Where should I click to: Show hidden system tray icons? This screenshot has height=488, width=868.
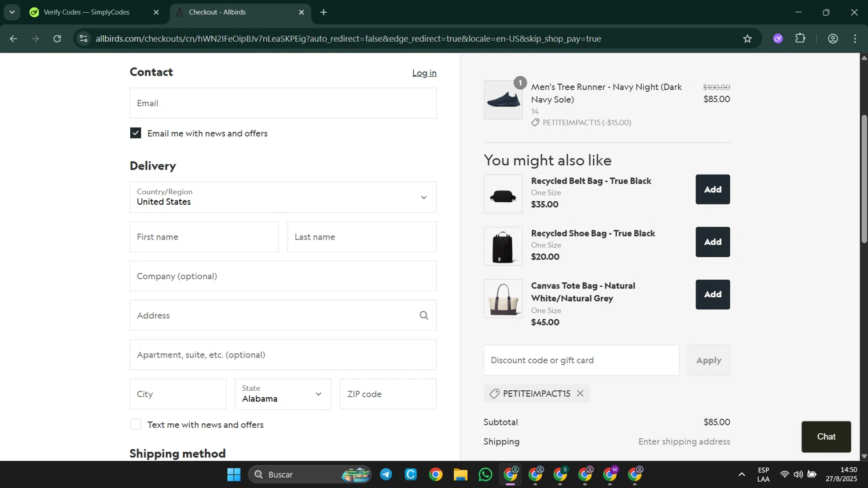click(x=741, y=475)
